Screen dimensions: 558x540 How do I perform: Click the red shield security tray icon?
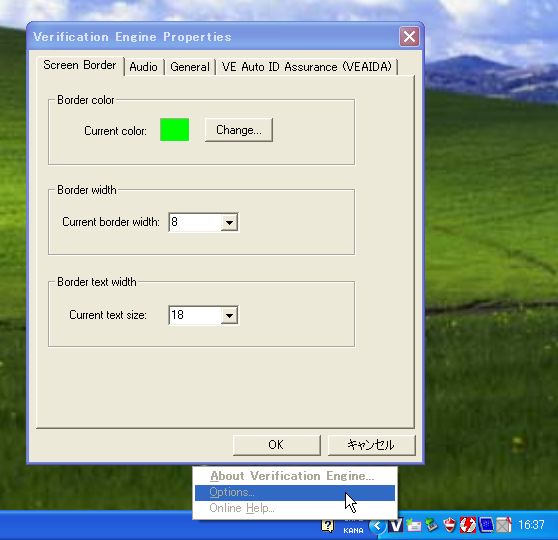pyautogui.click(x=450, y=525)
